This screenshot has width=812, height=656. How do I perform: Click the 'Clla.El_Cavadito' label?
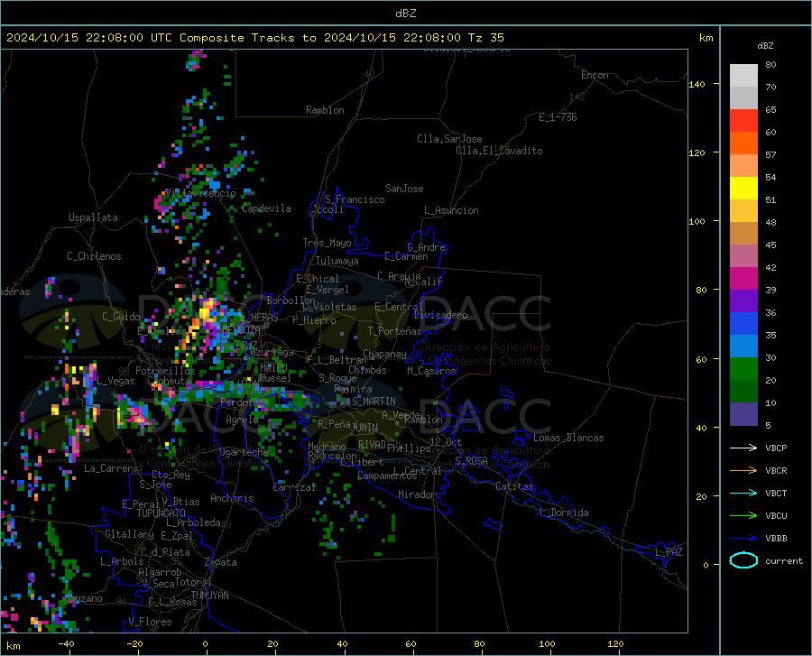click(499, 152)
